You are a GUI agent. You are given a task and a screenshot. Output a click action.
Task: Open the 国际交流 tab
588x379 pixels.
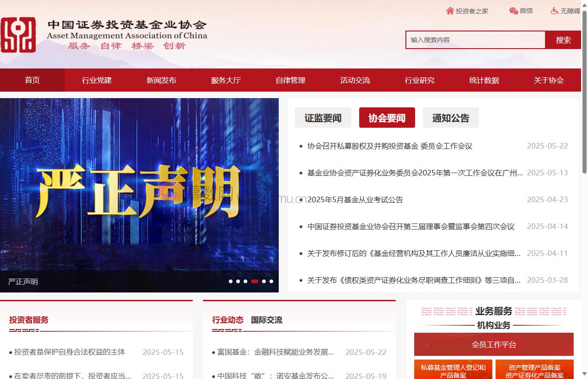click(x=266, y=320)
